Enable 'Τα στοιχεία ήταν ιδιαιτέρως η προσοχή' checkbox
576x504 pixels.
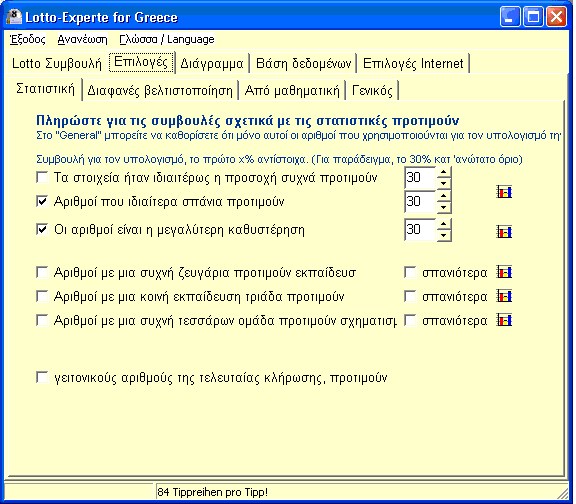click(42, 177)
